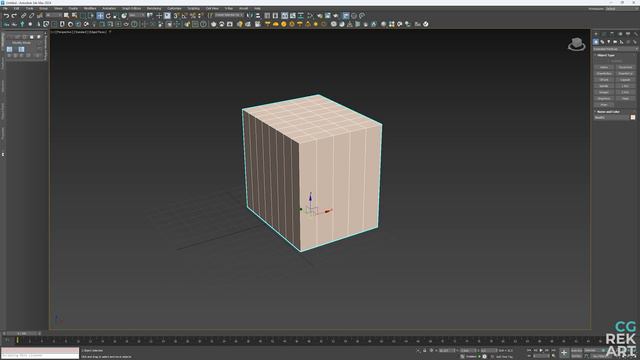Click the Play Animation button

(541, 350)
